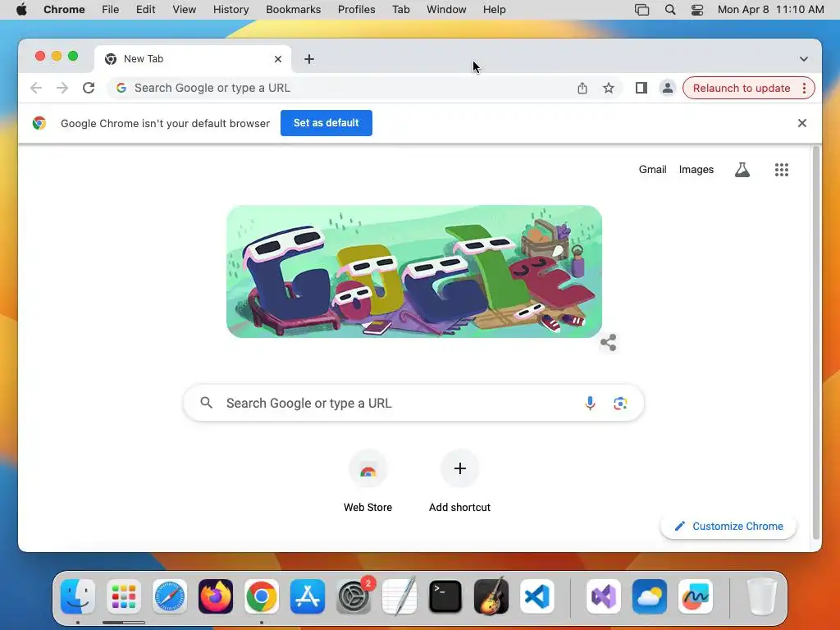The image size is (840, 630).
Task: Open the Images link
Action: click(x=696, y=170)
